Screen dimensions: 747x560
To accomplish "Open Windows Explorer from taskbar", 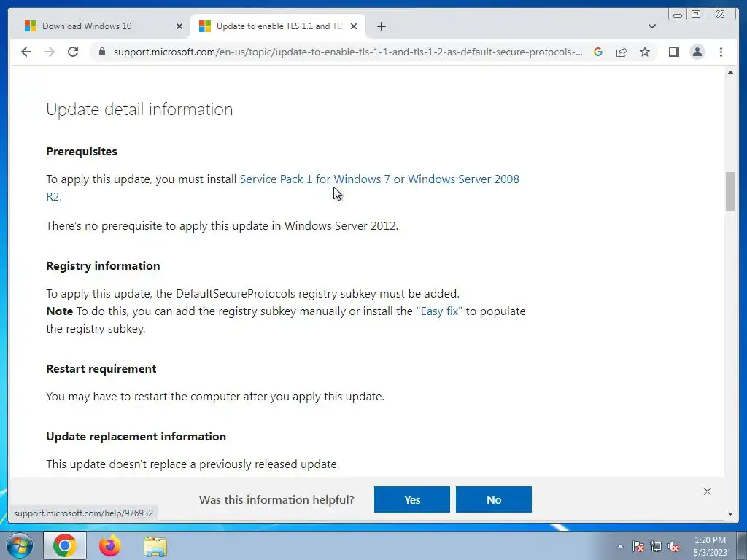I will click(155, 545).
